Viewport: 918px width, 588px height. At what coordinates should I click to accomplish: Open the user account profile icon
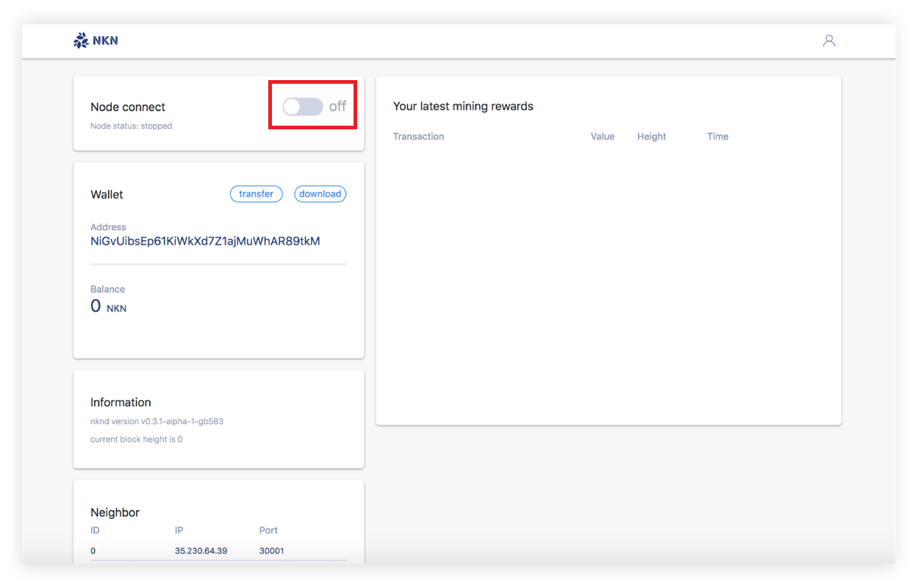[x=829, y=41]
